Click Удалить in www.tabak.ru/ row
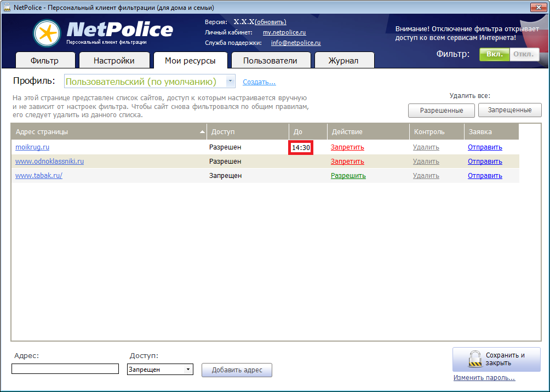 click(x=426, y=176)
